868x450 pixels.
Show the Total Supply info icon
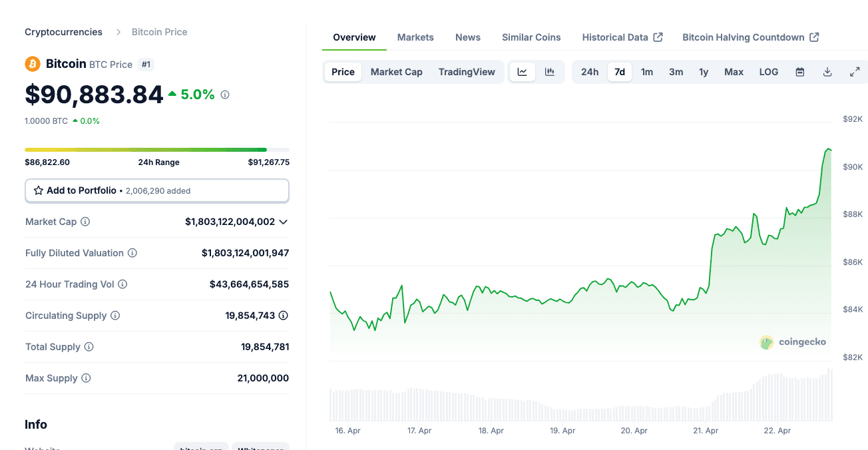coord(89,347)
